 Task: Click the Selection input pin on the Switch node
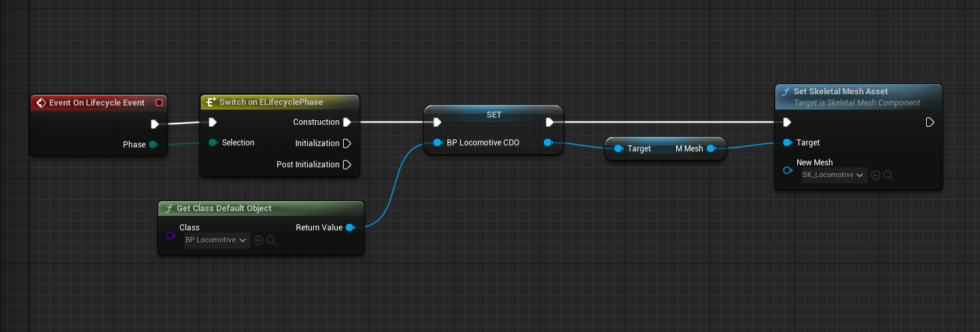coord(213,143)
